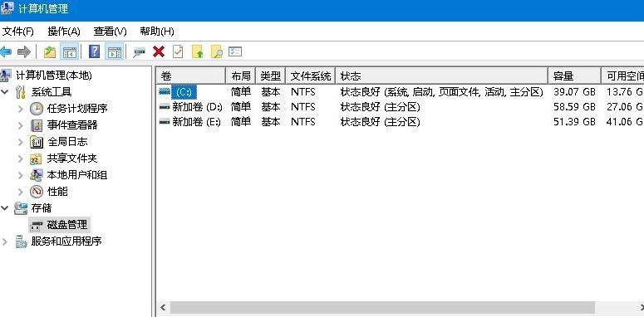Sort by the 卷 column header

[x=191, y=76]
